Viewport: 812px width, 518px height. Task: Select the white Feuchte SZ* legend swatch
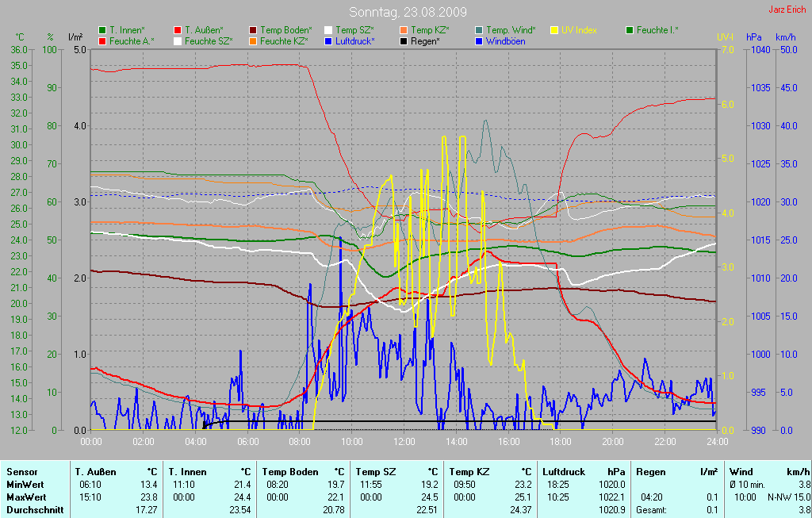pos(178,41)
